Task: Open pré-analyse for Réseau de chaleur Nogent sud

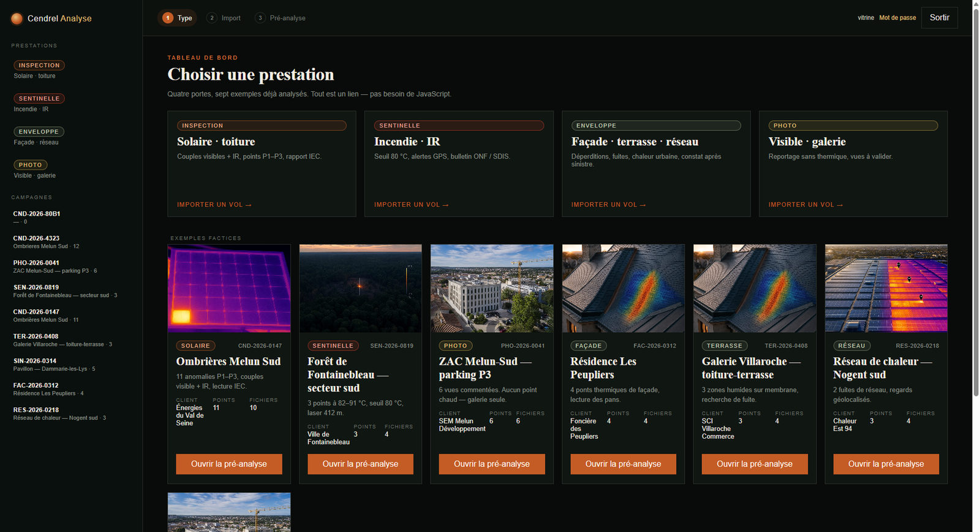Action: tap(886, 464)
